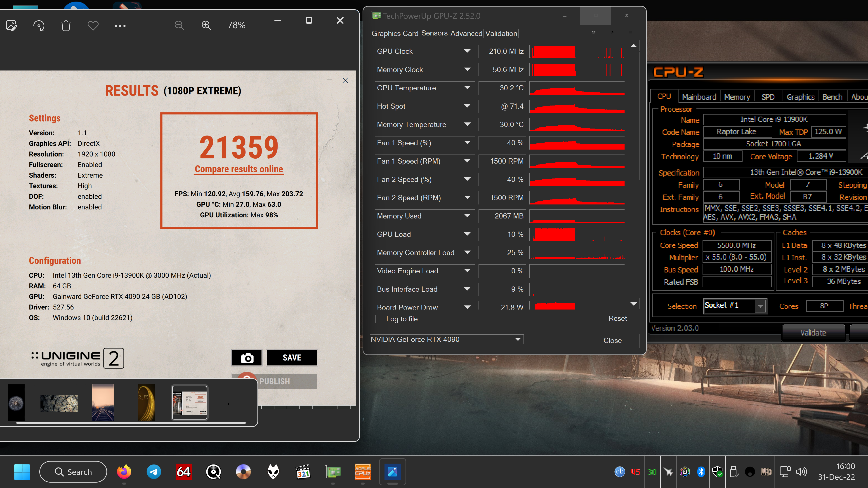Open the foxy mask app in taskbar

coord(273,472)
